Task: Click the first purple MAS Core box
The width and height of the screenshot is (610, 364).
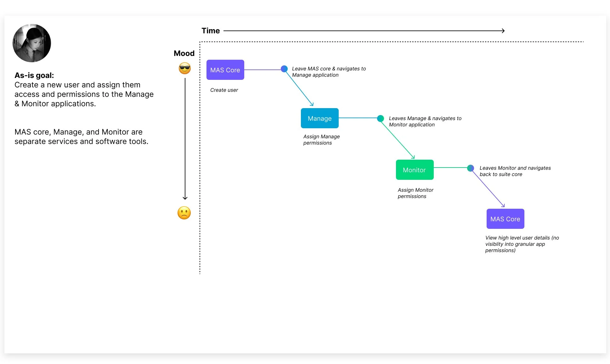Action: 225,70
